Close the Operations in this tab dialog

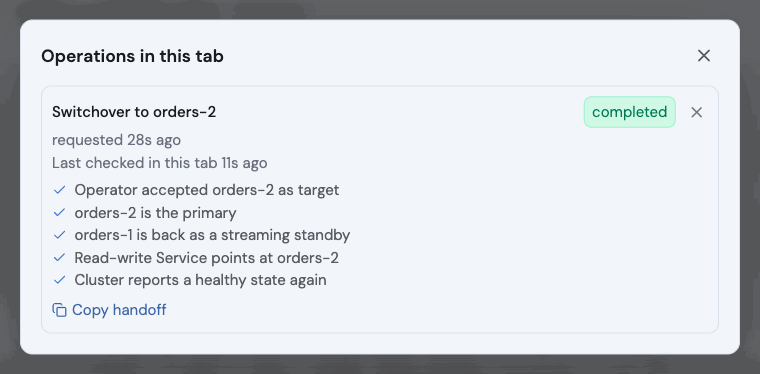tap(703, 56)
